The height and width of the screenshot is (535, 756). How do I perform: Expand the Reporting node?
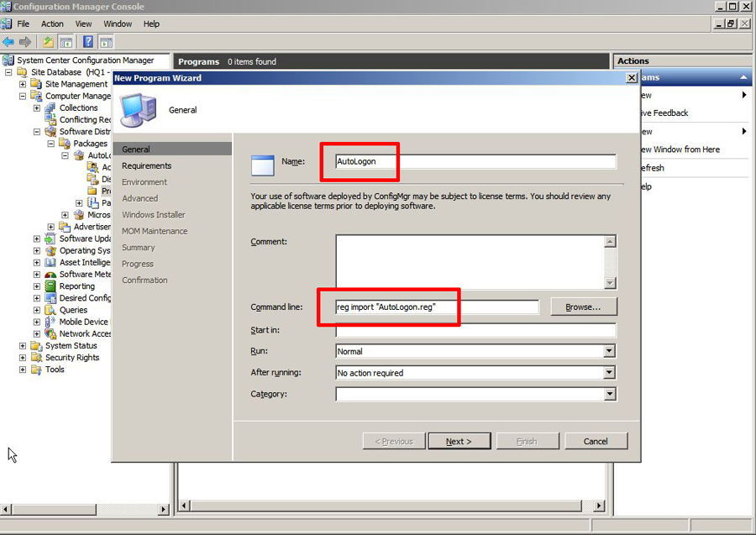pos(37,286)
